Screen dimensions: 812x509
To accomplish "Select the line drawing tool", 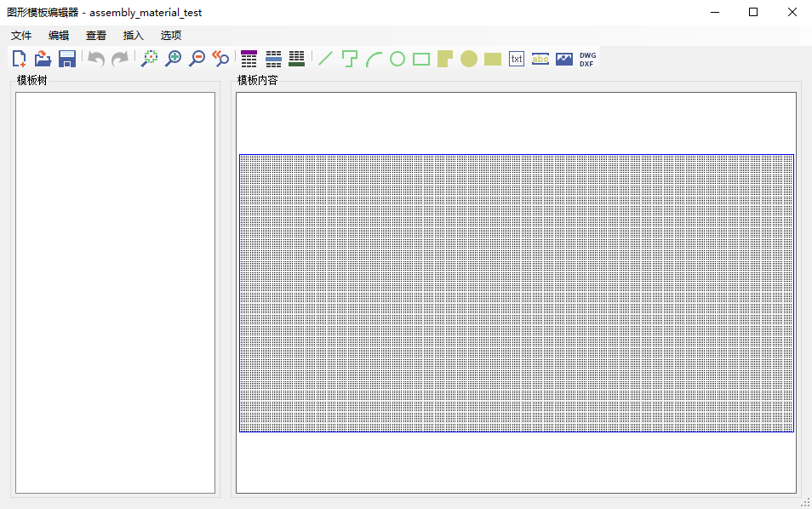I will [326, 59].
